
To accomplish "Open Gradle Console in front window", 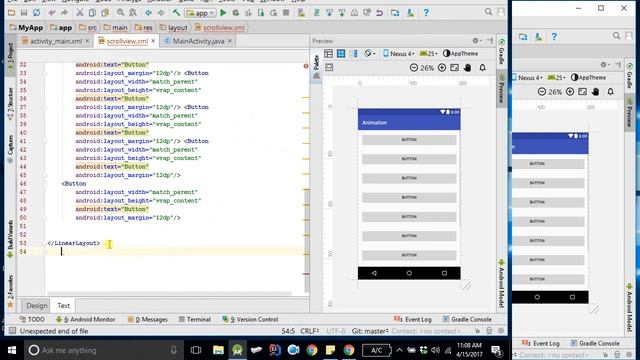I will (467, 319).
